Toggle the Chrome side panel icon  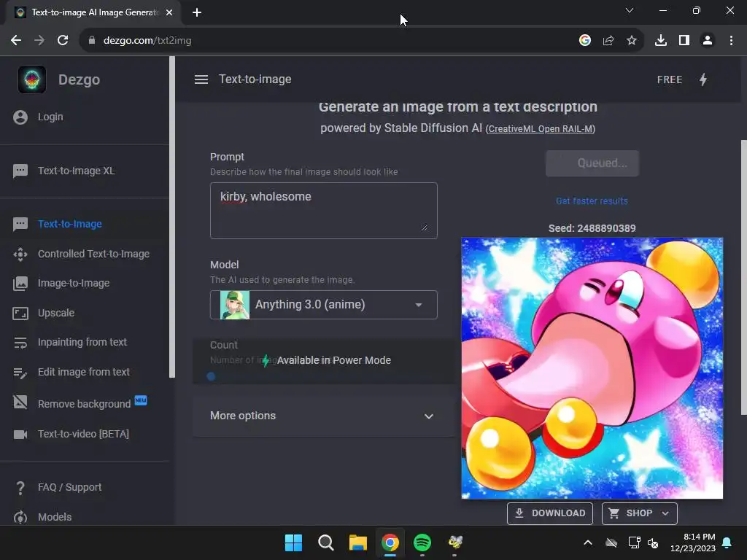point(684,41)
